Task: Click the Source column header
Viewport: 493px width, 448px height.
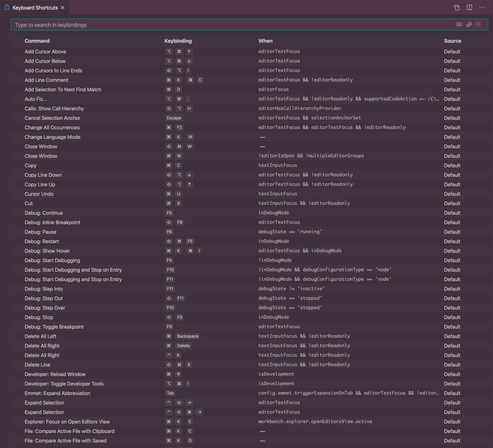Action: (452, 41)
